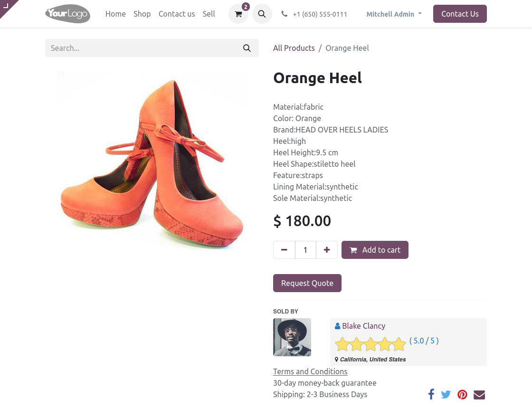This screenshot has height=418, width=532.
Task: Go to All Products breadcrumb
Action: [x=294, y=48]
